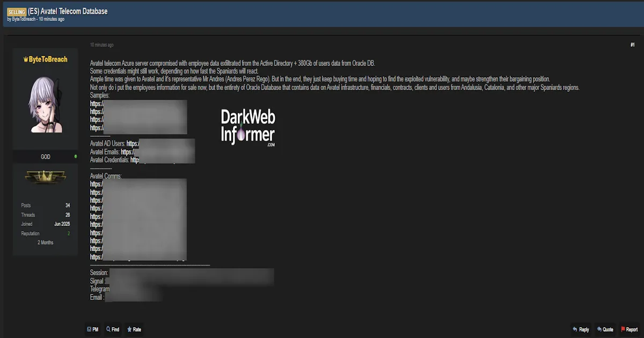Report the post with the red flag
This screenshot has width=644, height=338.
(623, 329)
